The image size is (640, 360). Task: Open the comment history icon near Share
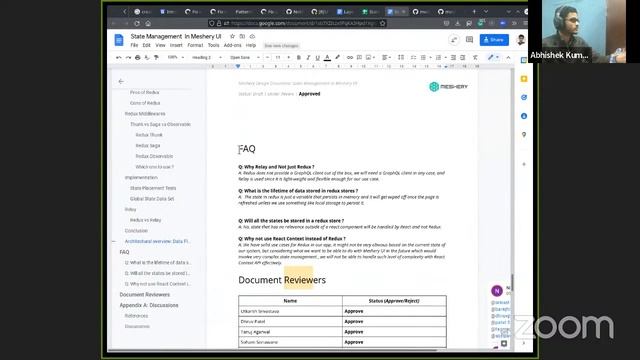pyautogui.click(x=469, y=40)
